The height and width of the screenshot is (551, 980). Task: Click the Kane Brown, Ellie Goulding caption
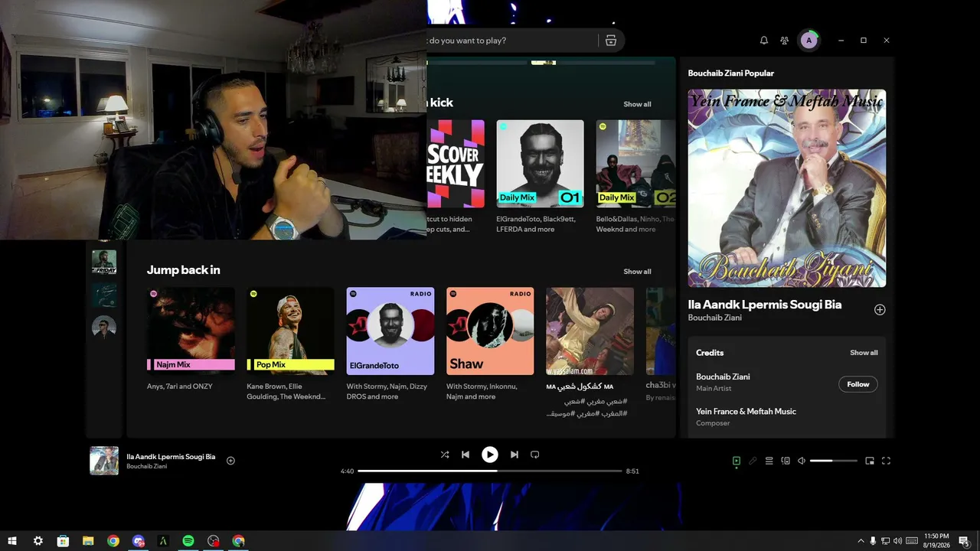click(x=286, y=392)
